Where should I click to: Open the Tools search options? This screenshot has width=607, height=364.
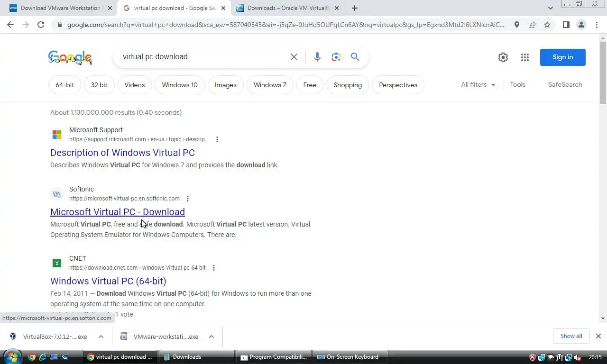pyautogui.click(x=517, y=85)
